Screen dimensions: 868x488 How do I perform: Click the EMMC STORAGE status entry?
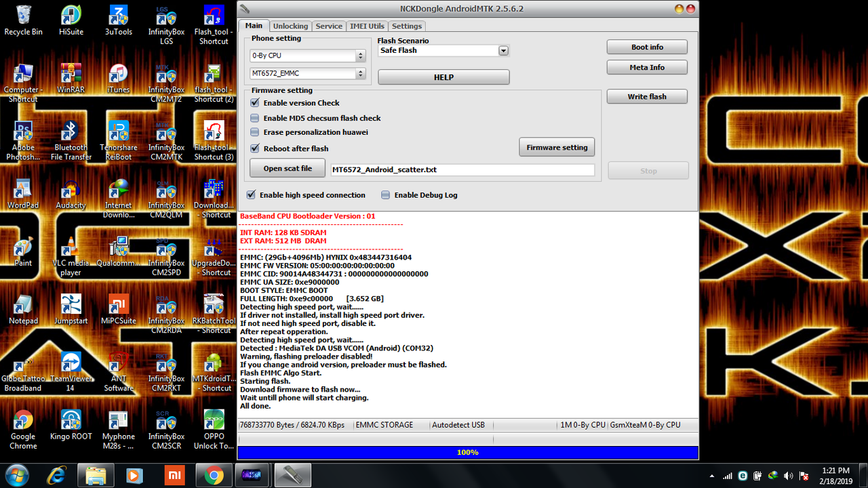point(384,425)
